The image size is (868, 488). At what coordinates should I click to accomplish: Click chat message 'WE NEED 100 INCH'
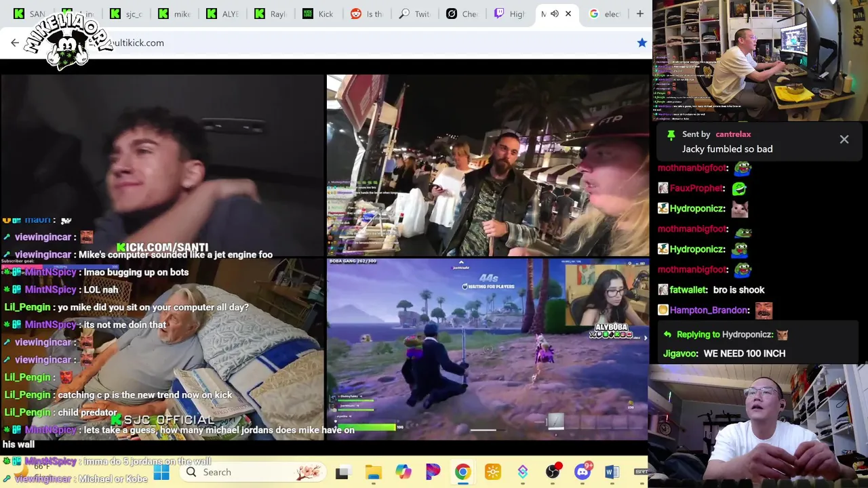(745, 353)
